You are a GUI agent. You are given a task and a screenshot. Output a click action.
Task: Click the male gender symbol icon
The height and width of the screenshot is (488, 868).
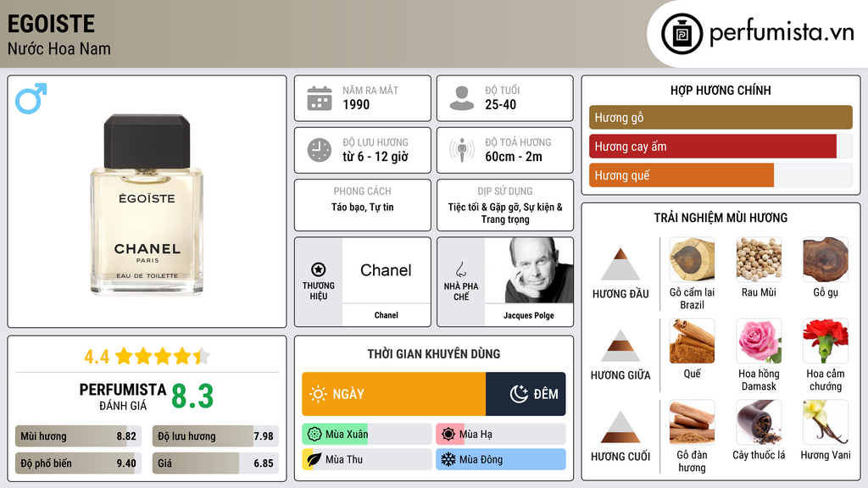pos(31,98)
